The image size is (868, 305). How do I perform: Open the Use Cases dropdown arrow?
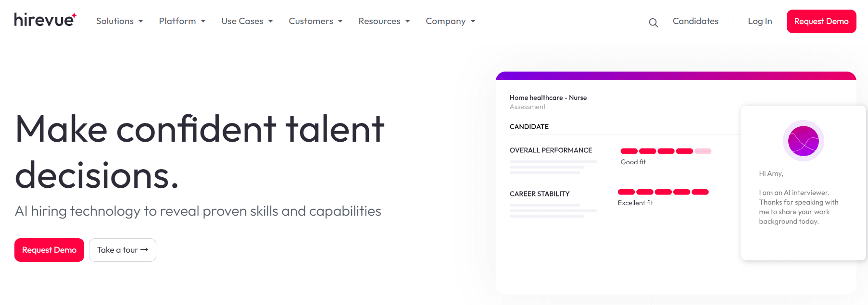(271, 22)
